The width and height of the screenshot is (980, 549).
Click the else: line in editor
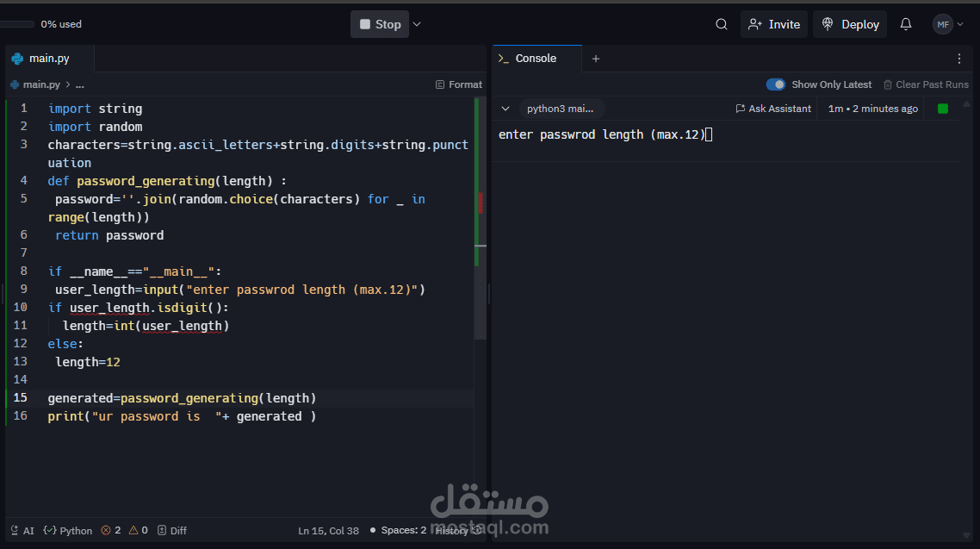point(65,344)
